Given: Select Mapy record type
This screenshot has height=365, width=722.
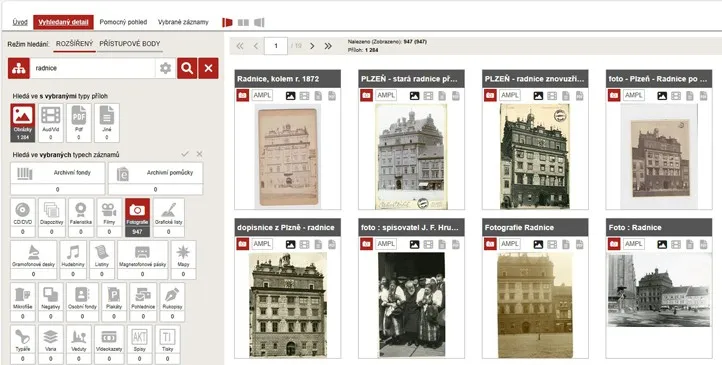Looking at the screenshot, I should coord(183,260).
